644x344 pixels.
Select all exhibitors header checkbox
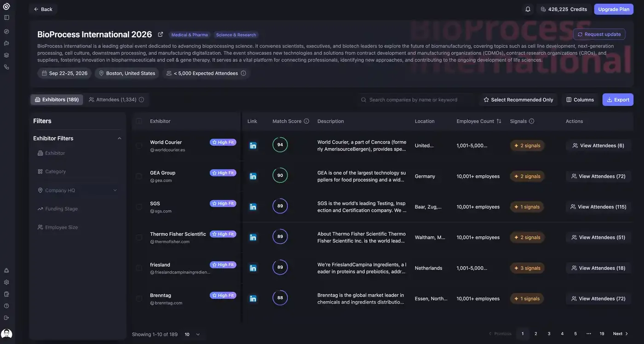pyautogui.click(x=139, y=121)
